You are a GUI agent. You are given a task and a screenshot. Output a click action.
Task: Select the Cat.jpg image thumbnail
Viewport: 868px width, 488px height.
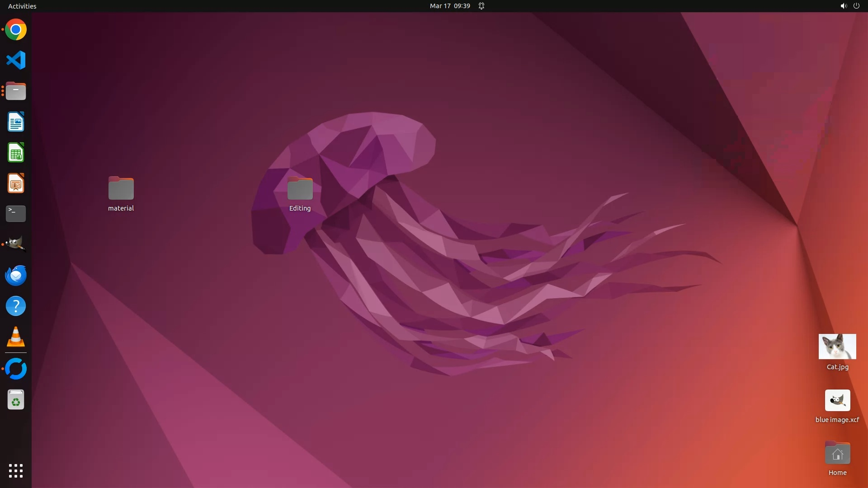(837, 347)
